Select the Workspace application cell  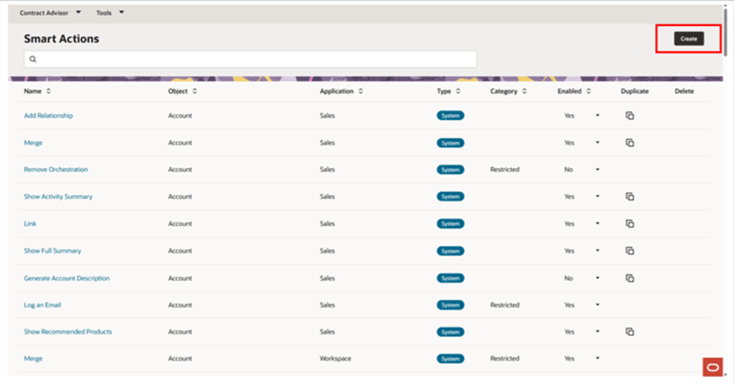(335, 359)
